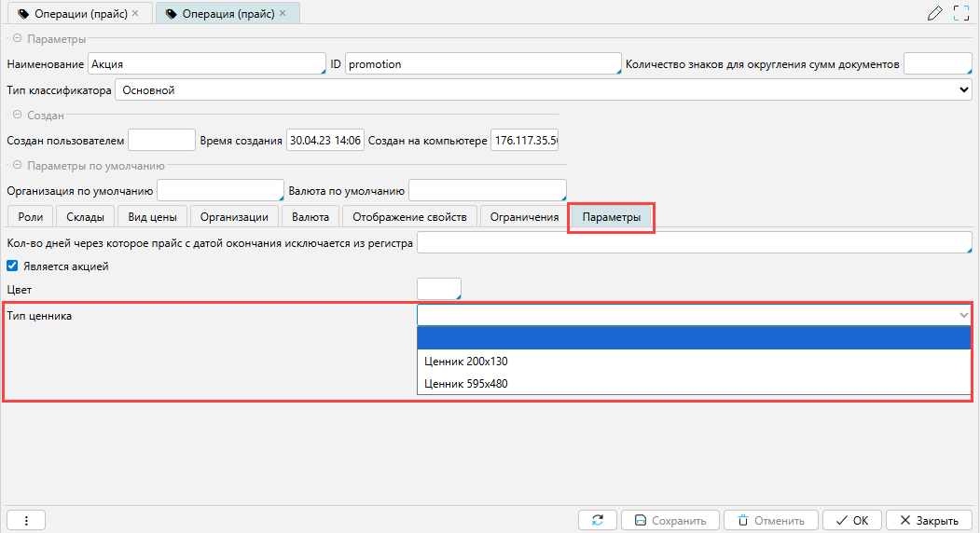Uncheck the Является акцией checkbox
This screenshot has height=533, width=980.
(13, 266)
